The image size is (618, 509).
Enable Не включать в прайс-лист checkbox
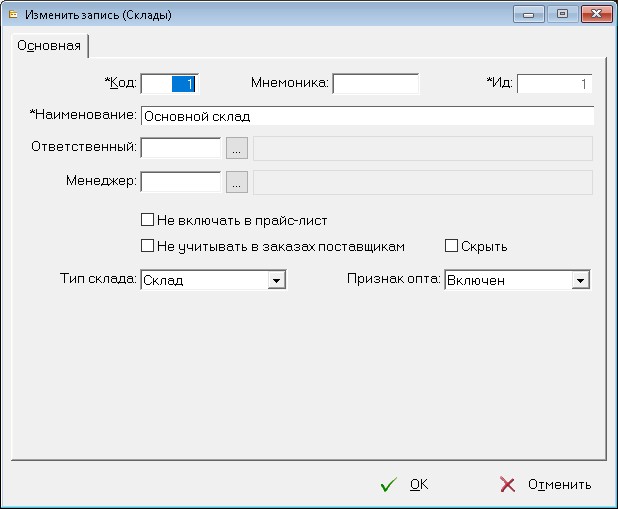(148, 219)
